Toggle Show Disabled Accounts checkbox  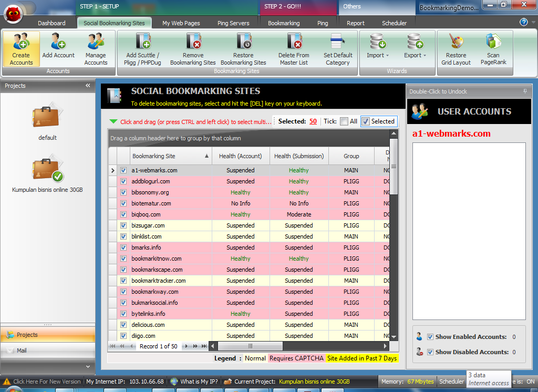click(x=430, y=352)
